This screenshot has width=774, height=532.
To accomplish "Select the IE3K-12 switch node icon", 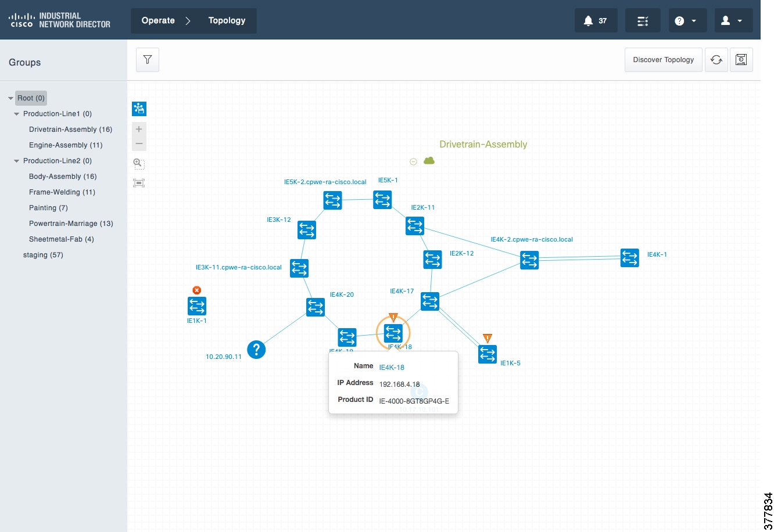I will point(307,229).
